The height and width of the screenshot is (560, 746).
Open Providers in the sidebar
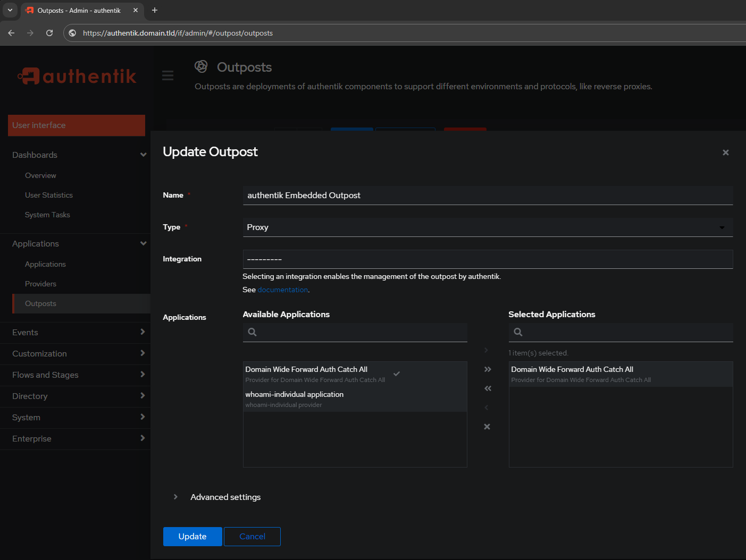(40, 284)
